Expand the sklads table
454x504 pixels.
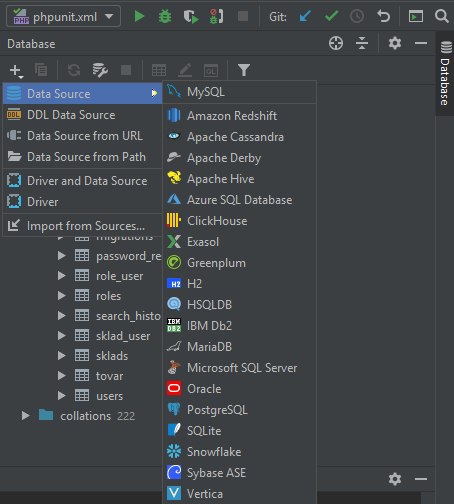click(x=61, y=356)
